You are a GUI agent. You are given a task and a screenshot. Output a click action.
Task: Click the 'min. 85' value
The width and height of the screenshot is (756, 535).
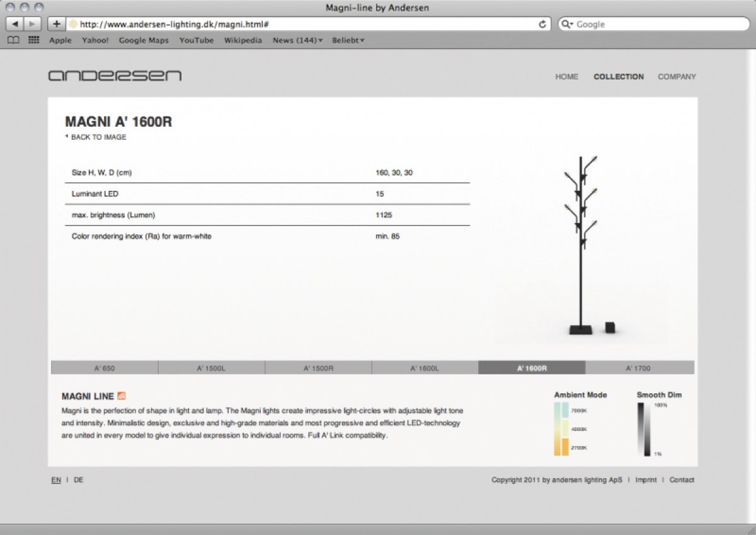[x=387, y=237]
